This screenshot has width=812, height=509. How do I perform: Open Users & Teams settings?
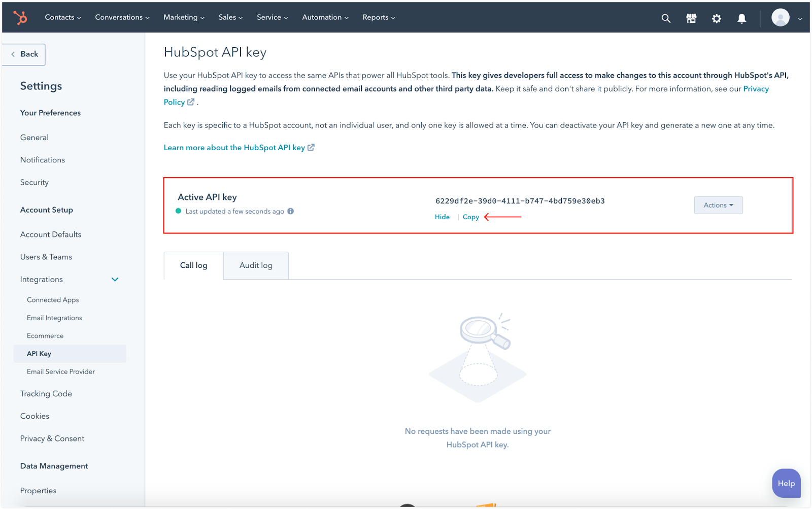click(46, 257)
